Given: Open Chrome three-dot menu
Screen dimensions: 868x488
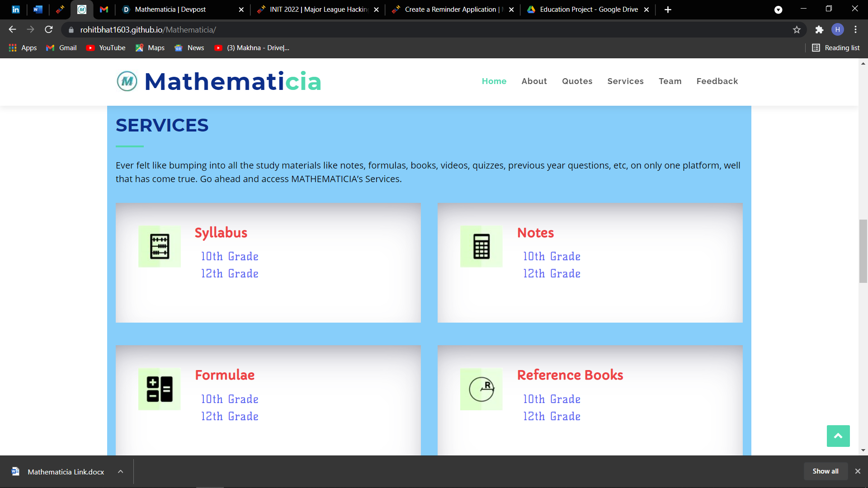Looking at the screenshot, I should click(855, 30).
